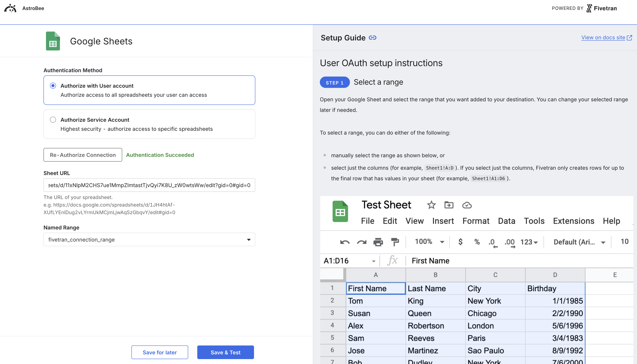Copy the Setup Guide link icon
This screenshot has height=364, width=637.
point(373,37)
